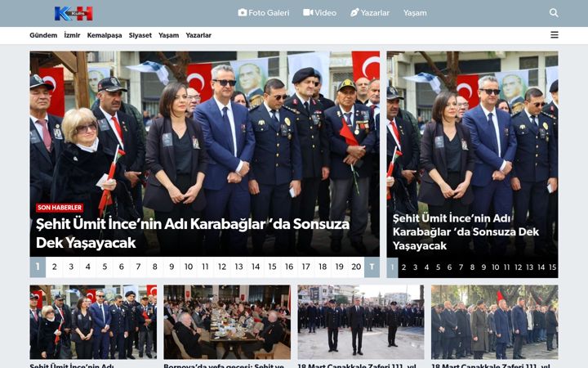588x368 pixels.
Task: Select slide 12 in right dark slider
Action: [519, 267]
